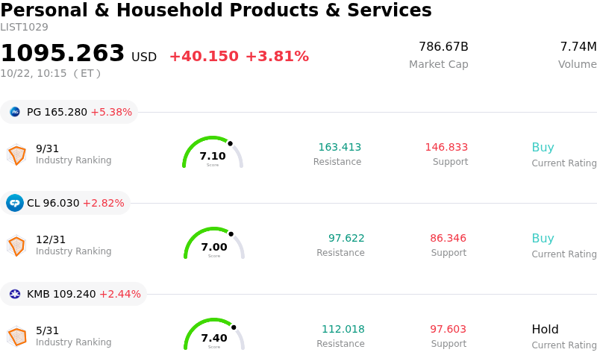
Task: Select the PG Buy current rating
Action: point(543,148)
